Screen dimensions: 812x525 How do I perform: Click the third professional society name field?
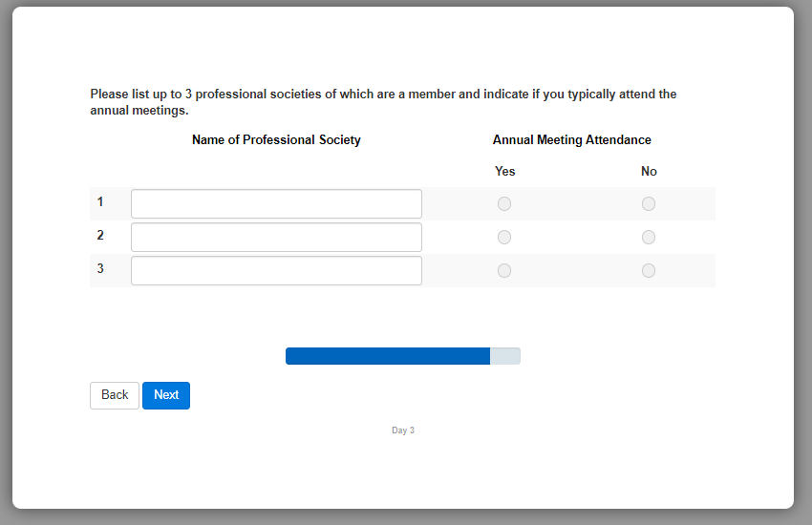pyautogui.click(x=276, y=271)
